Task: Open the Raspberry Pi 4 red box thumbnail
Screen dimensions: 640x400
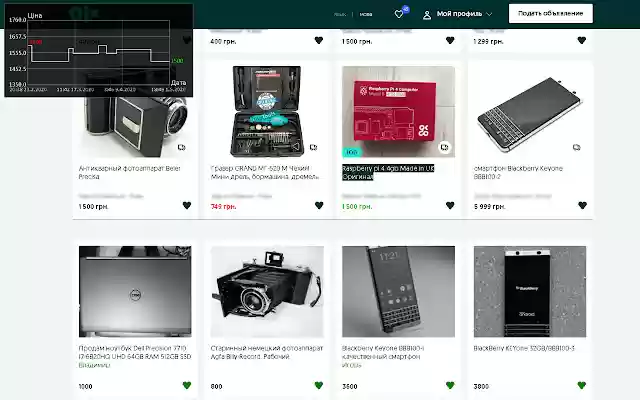Action: (x=398, y=111)
